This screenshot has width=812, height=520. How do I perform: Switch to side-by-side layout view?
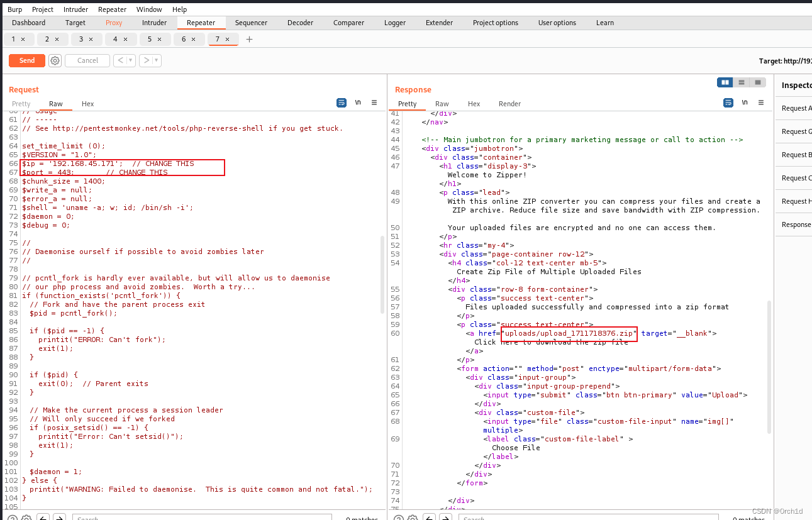[x=725, y=82]
